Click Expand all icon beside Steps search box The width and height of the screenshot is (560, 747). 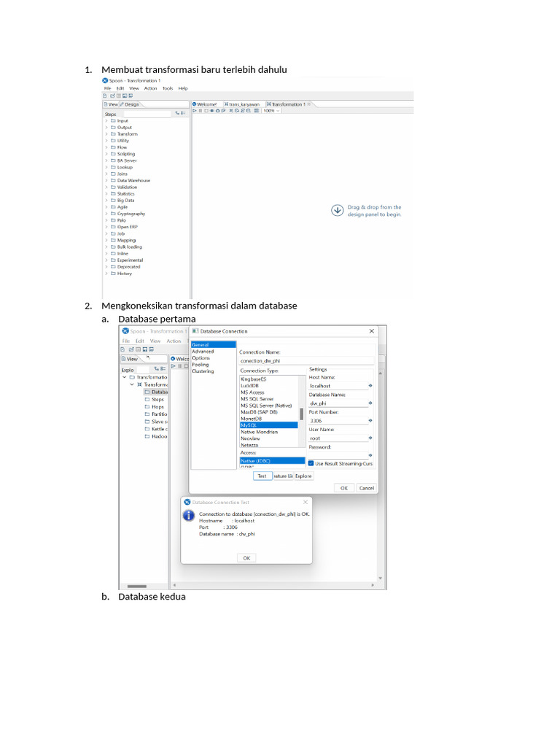[x=177, y=113]
